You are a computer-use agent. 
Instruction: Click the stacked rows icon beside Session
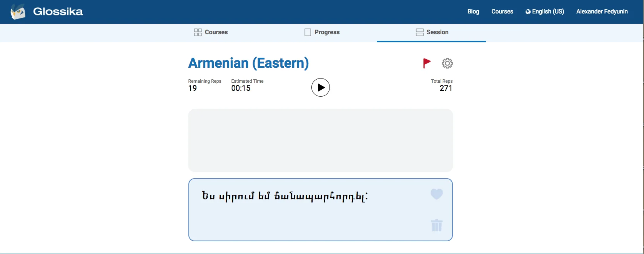click(419, 32)
